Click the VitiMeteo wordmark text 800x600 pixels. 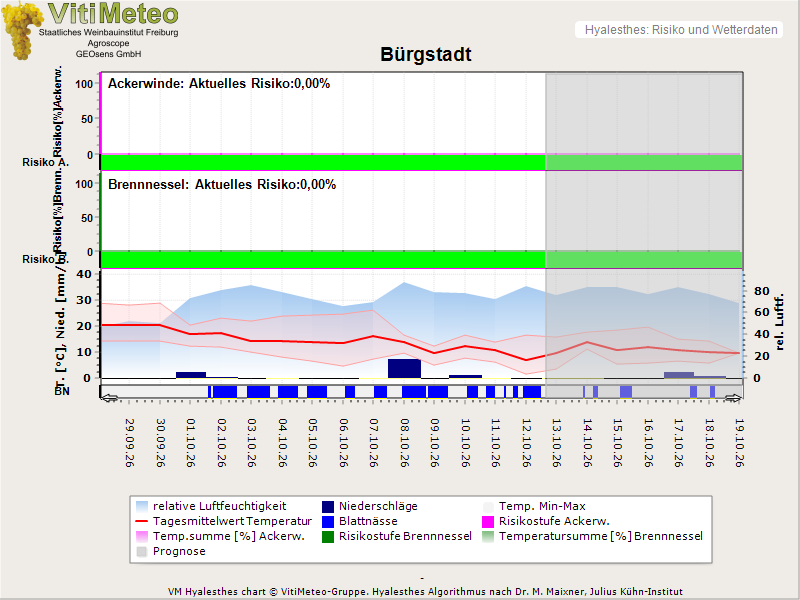pyautogui.click(x=113, y=14)
